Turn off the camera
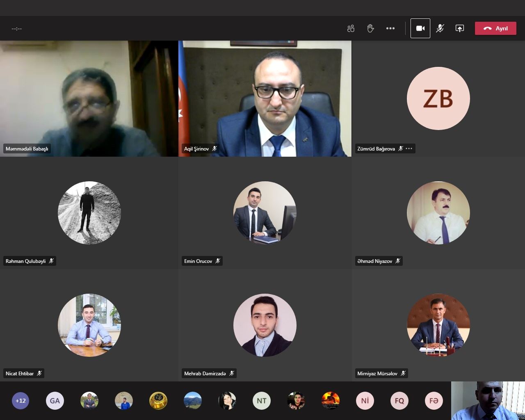 (420, 28)
